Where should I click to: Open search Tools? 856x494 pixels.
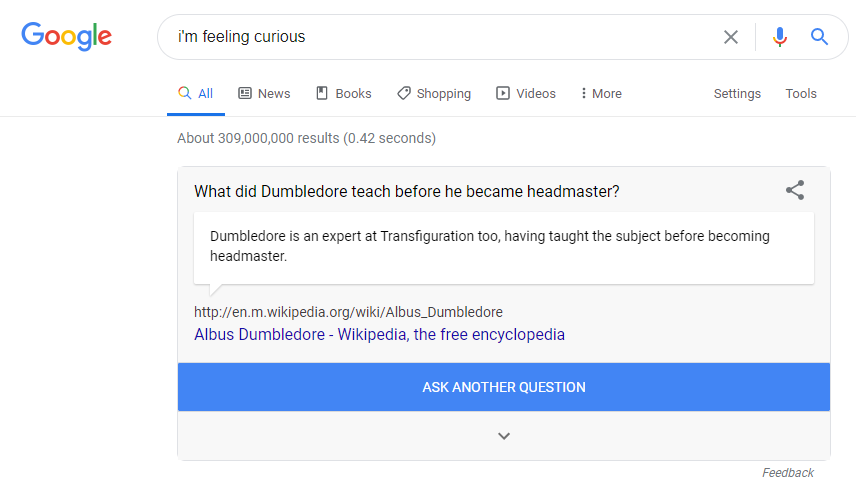tap(801, 93)
